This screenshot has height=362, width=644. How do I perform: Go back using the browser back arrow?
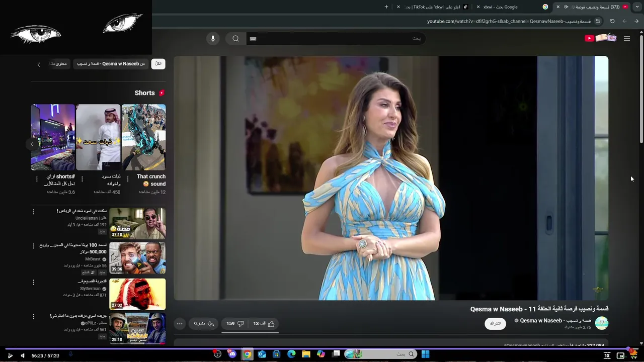tap(636, 21)
